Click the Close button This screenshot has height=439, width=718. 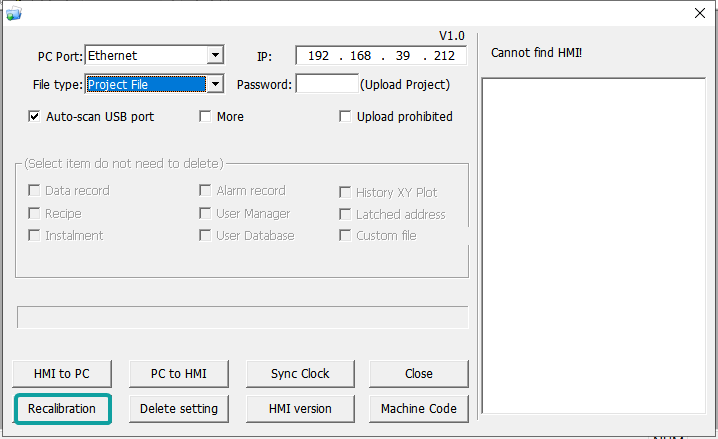point(419,373)
